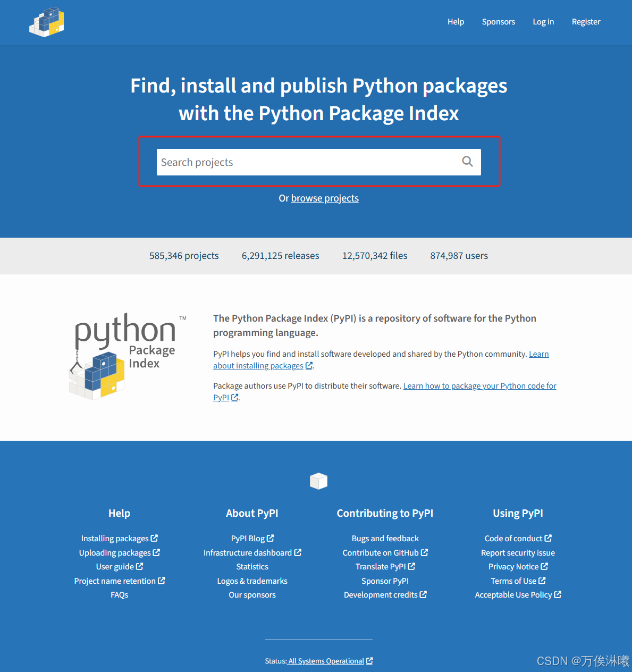Open PyPI Blog footer link

coord(252,539)
